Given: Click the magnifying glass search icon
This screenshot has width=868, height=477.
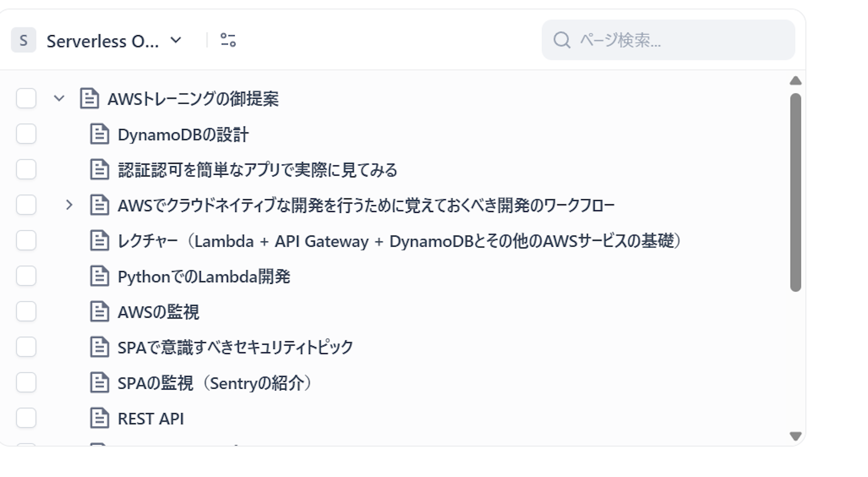Looking at the screenshot, I should pos(562,40).
